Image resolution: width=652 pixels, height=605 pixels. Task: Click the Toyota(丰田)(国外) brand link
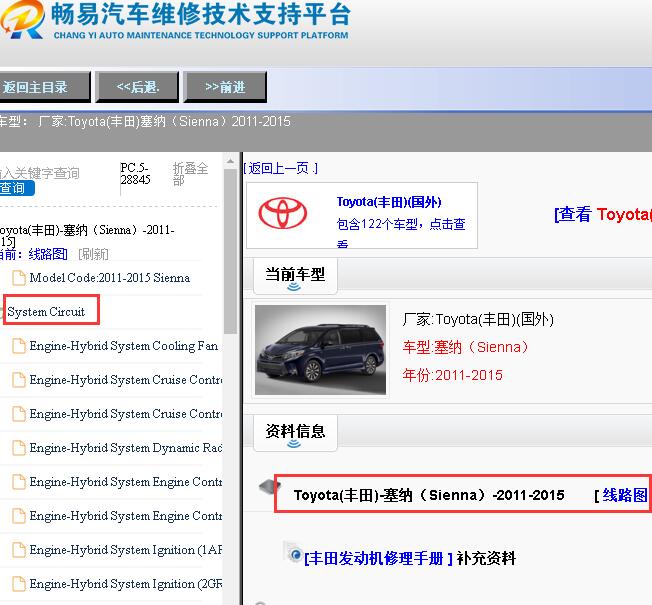(389, 202)
